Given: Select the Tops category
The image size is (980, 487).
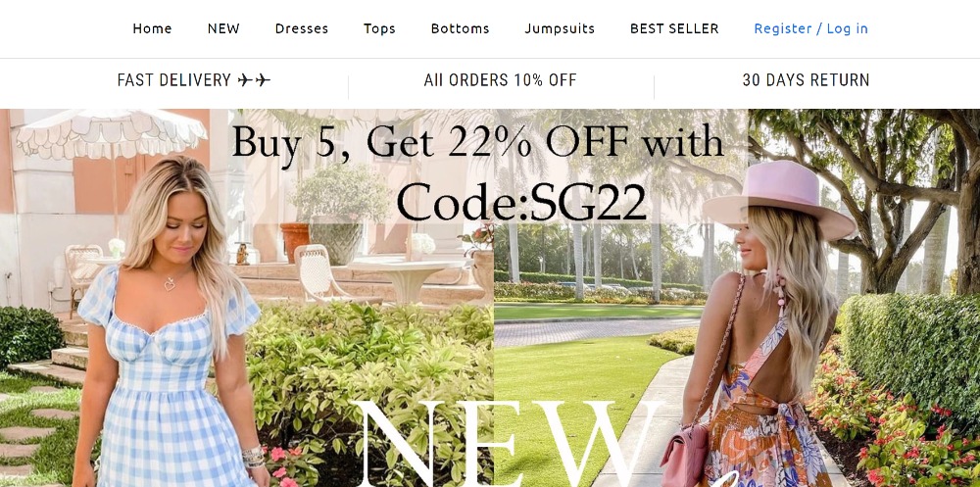Looking at the screenshot, I should (x=379, y=28).
